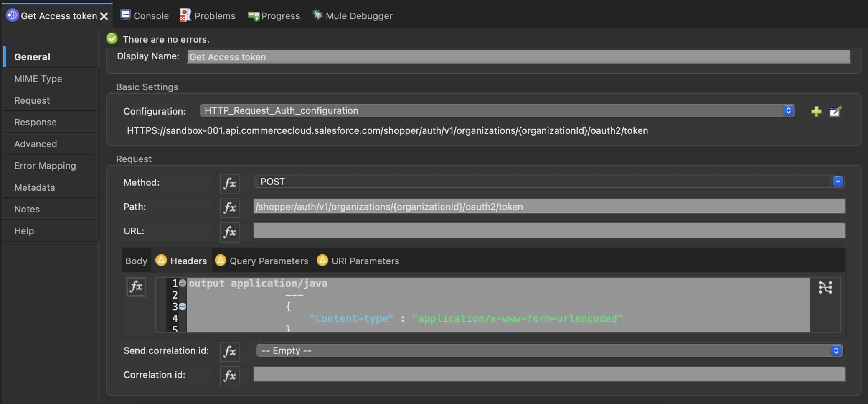This screenshot has width=868, height=404.
Task: Click "application/x-www-form-urlencoded" value in editor
Action: [x=517, y=319]
